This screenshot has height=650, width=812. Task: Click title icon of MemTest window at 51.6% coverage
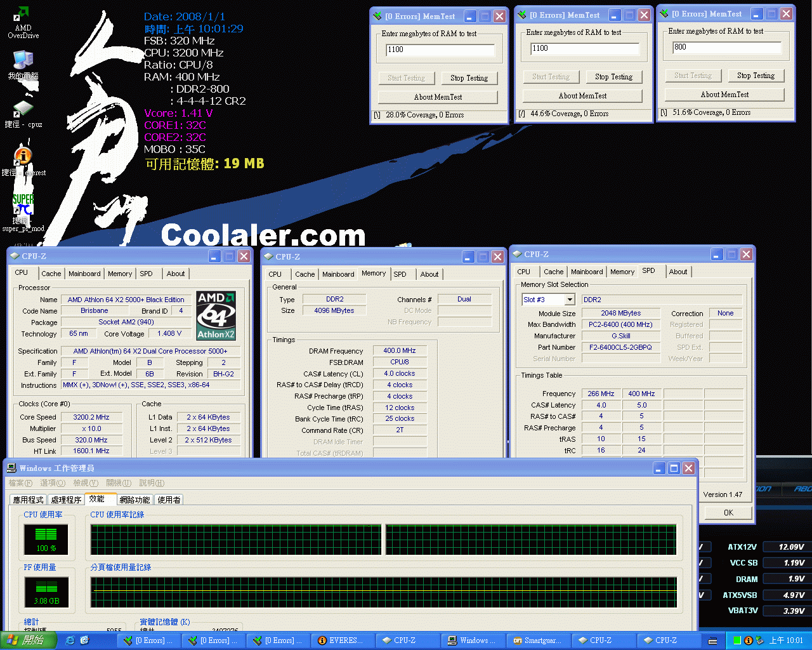(665, 14)
